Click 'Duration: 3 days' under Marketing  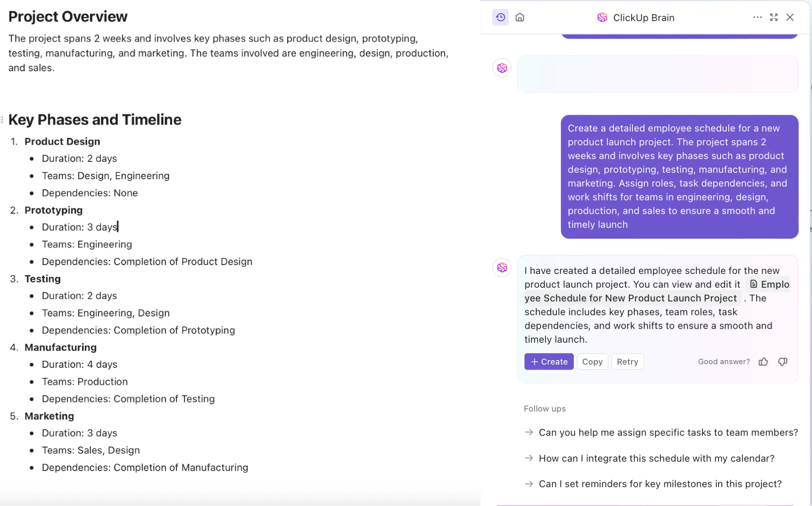(80, 433)
